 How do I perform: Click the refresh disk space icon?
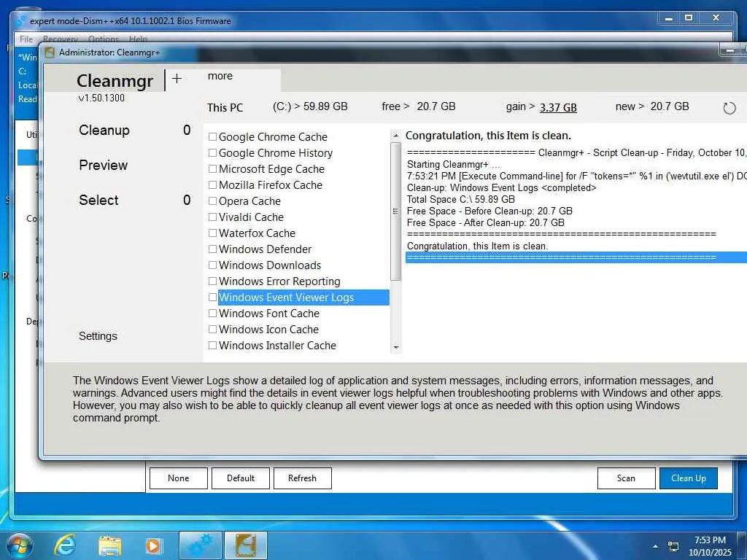point(729,108)
